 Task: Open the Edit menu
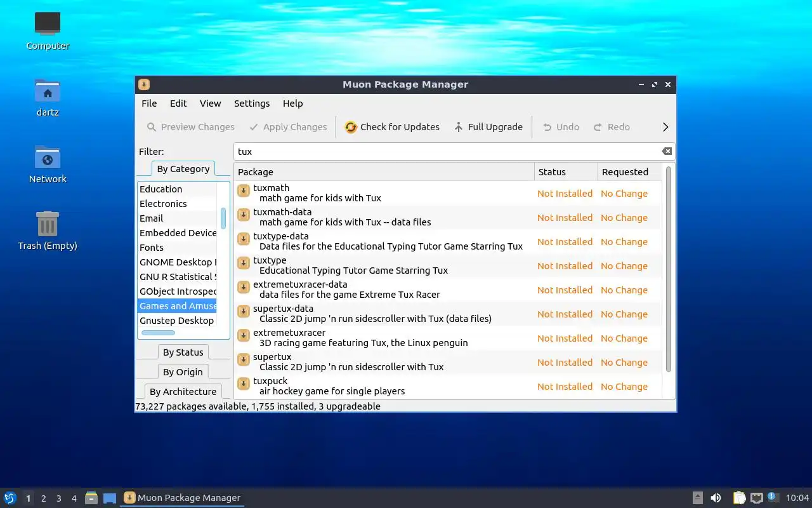point(178,104)
